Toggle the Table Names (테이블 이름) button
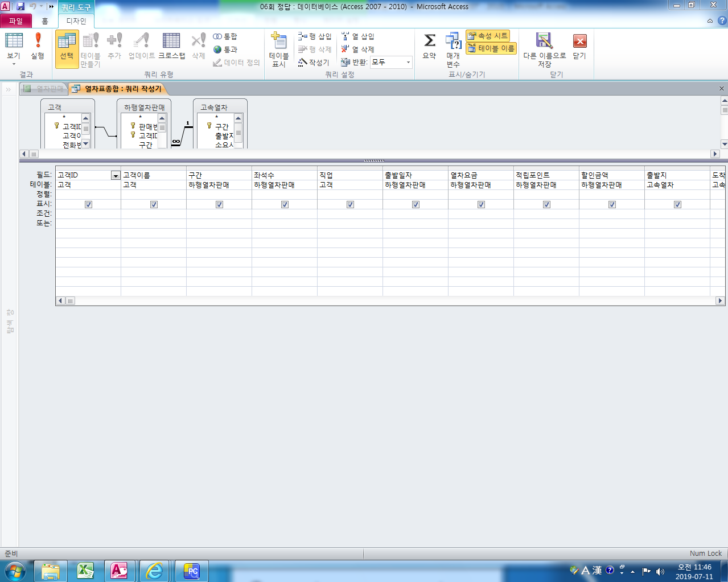The image size is (728, 582). tap(491, 49)
